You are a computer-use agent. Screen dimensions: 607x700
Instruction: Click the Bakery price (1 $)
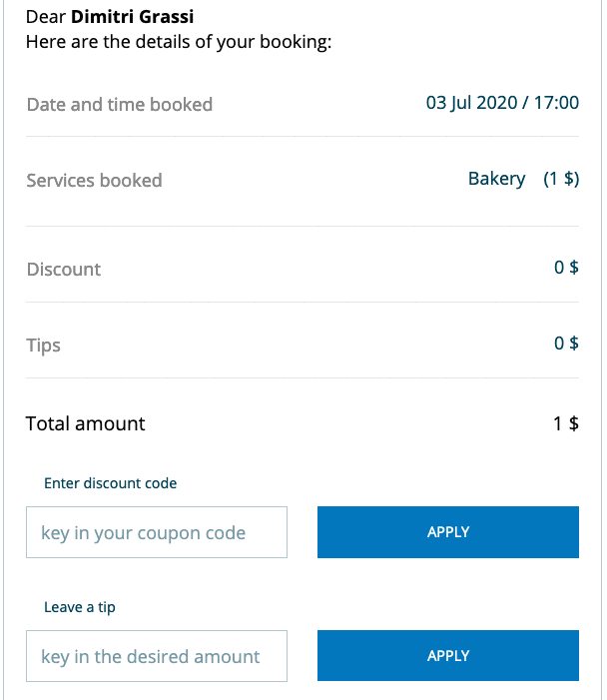561,179
